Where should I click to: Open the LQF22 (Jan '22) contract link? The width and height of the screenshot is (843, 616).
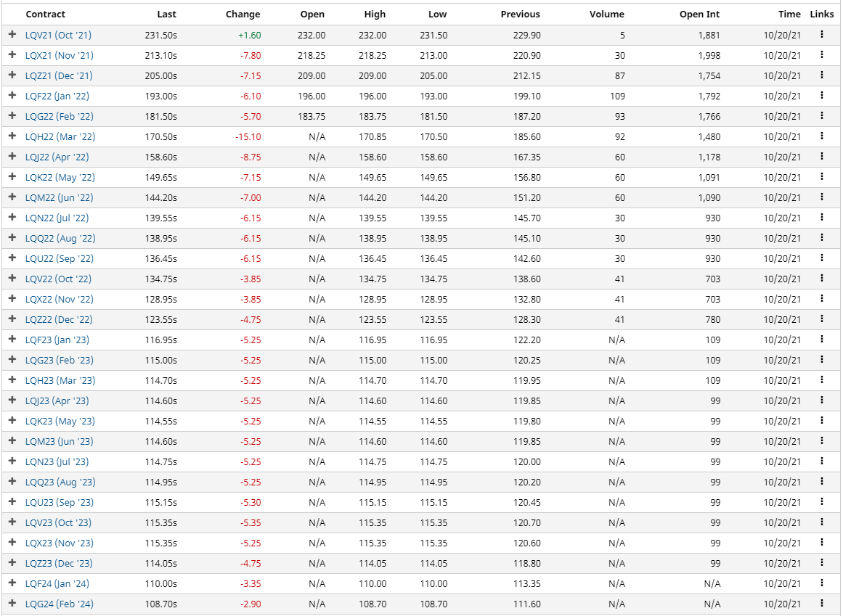pos(57,96)
